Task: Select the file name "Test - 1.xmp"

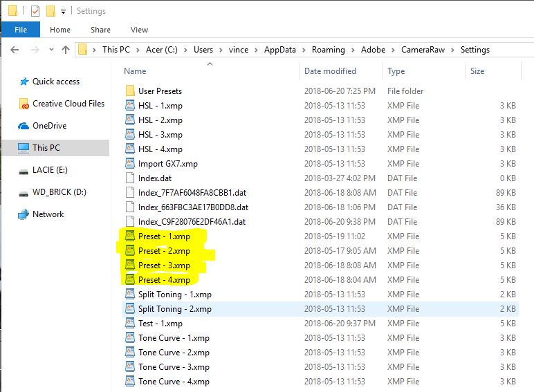Action: (x=160, y=324)
